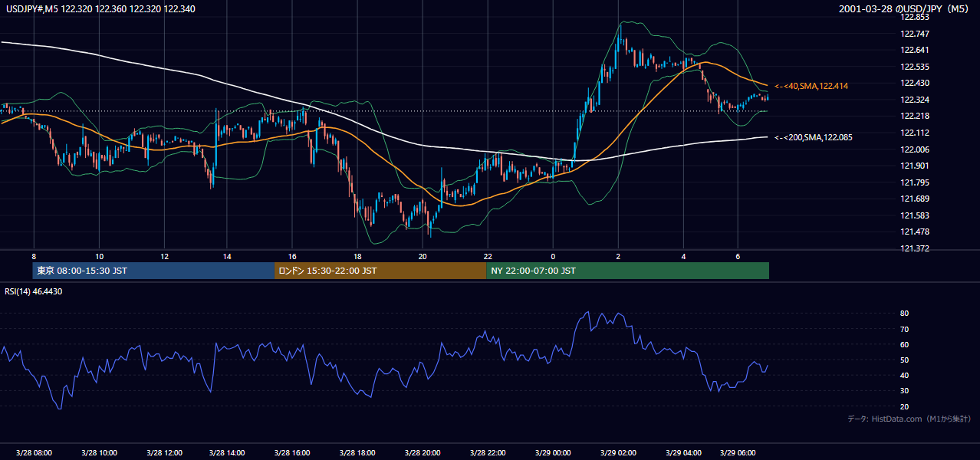This screenshot has height=460, width=980.
Task: Click the 3/28 16:00 time axis label
Action: coord(292,453)
